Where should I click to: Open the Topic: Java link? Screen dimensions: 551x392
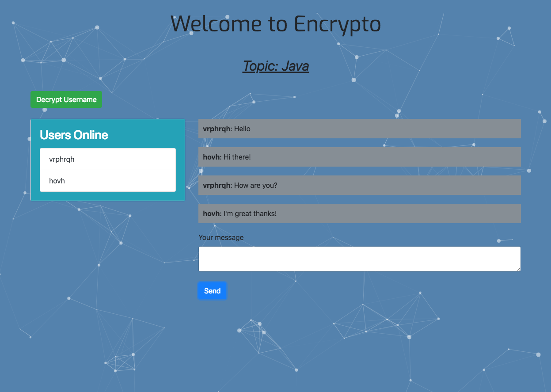[275, 66]
